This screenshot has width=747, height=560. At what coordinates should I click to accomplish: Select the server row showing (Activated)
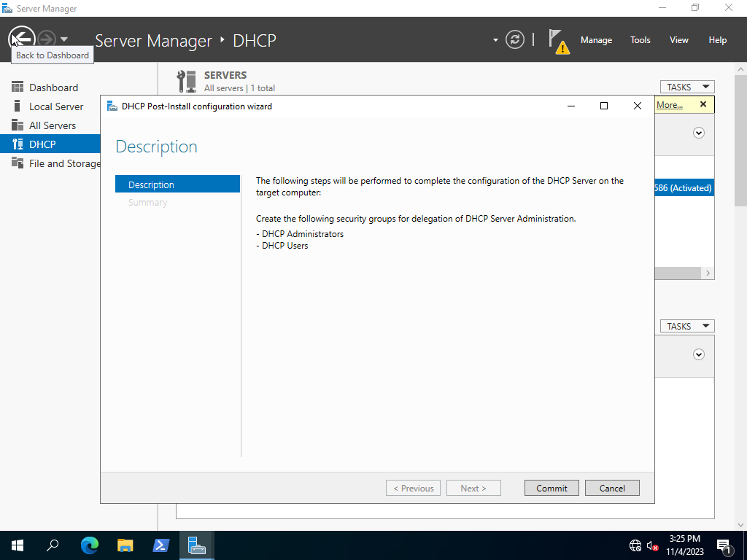click(x=684, y=187)
